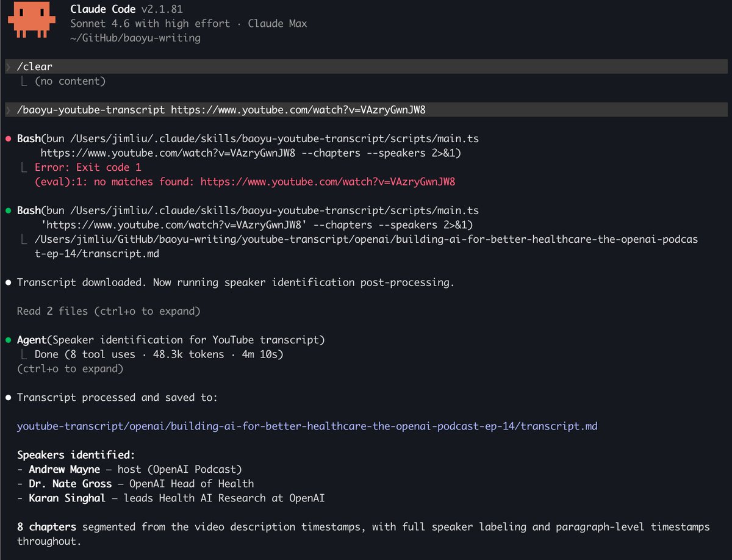Screen dimensions: 732x560
Task: Click the first Bash command with --chapters flags
Action: [248, 146]
